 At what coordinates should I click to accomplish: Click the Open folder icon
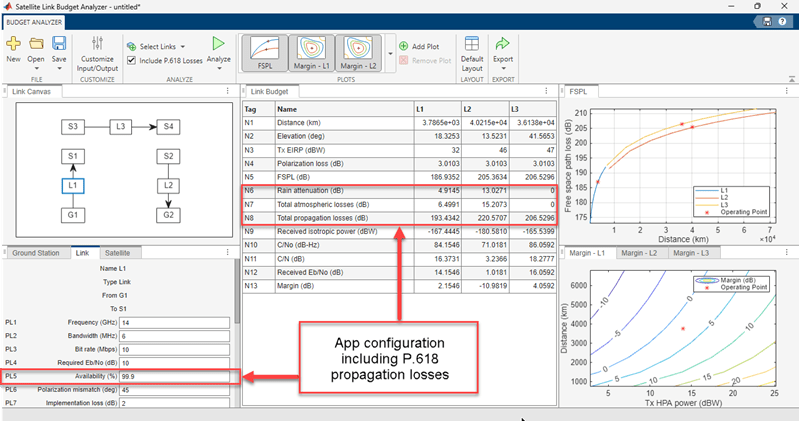point(36,44)
